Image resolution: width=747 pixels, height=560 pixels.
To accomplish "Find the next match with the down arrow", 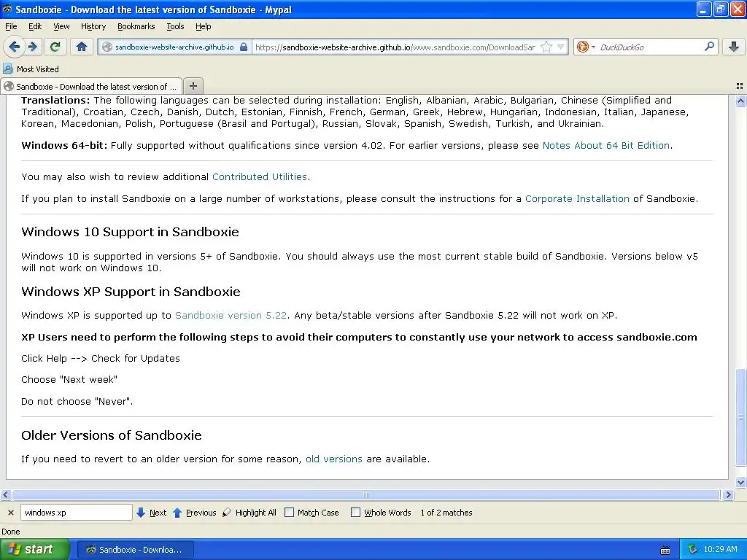I will coord(151,513).
